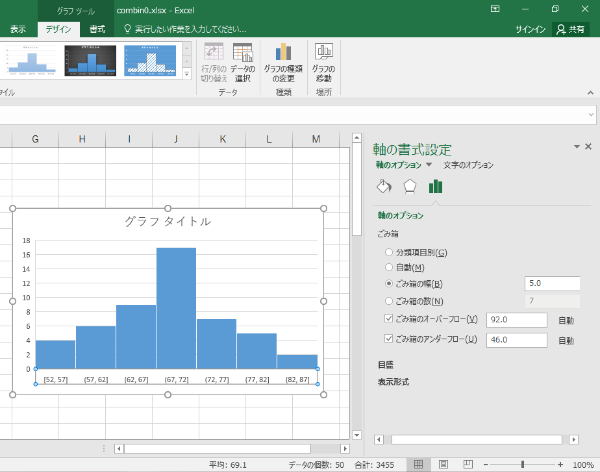This screenshot has height=472, width=600.
Task: Click the 100% zoom level button
Action: coord(583,465)
